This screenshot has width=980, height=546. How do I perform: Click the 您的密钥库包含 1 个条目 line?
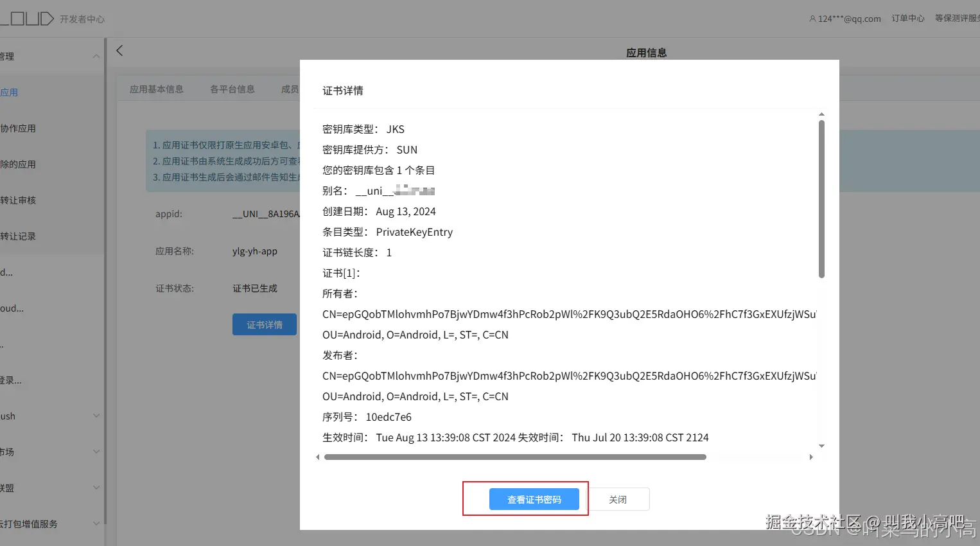click(379, 170)
